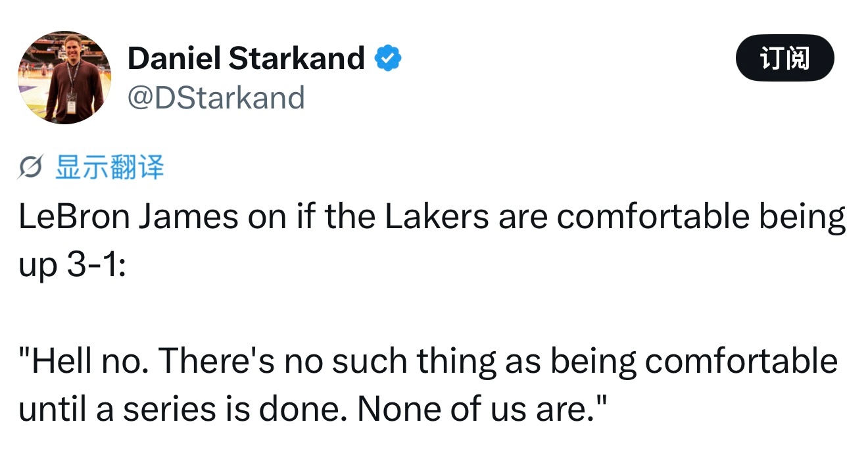Click the @DStarkand handle
This screenshot has width=868, height=455.
pyautogui.click(x=216, y=97)
